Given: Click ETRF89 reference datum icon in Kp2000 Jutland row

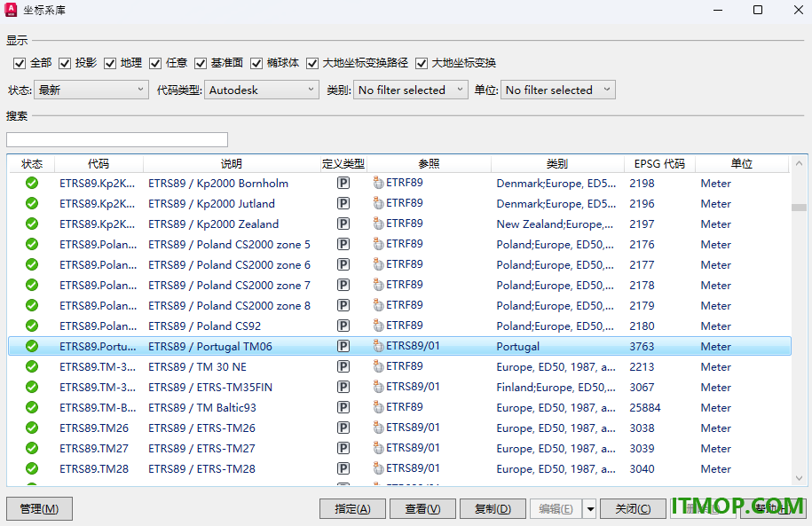Looking at the screenshot, I should tap(379, 203).
